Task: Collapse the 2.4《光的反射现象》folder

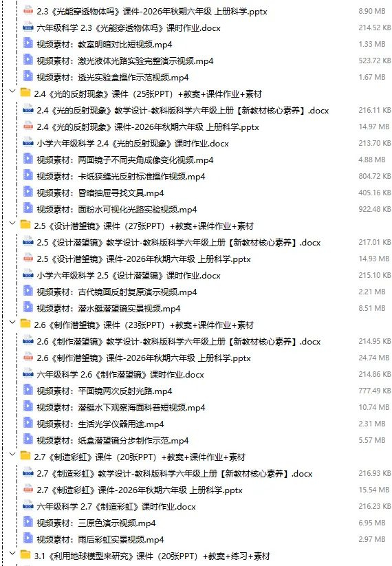Action: click(12, 91)
